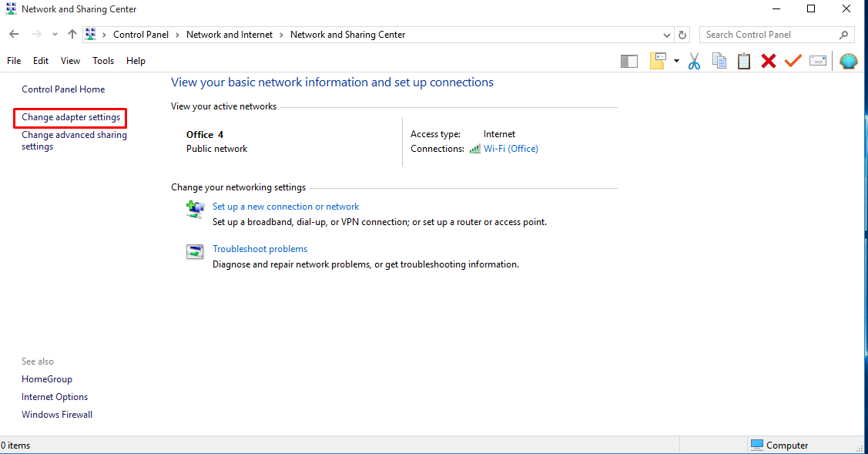
Task: Click the window title bar system icon
Action: pos(11,9)
